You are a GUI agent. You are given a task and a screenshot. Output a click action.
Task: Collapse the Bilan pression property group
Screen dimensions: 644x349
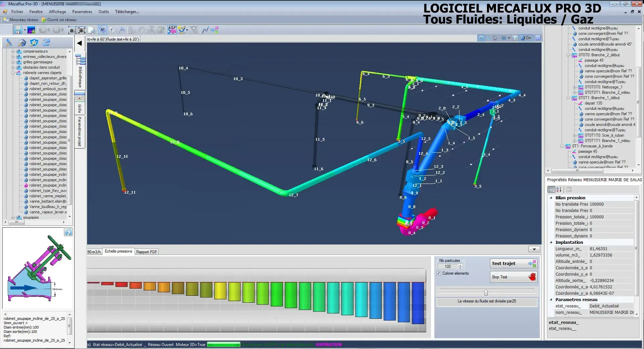click(x=551, y=198)
